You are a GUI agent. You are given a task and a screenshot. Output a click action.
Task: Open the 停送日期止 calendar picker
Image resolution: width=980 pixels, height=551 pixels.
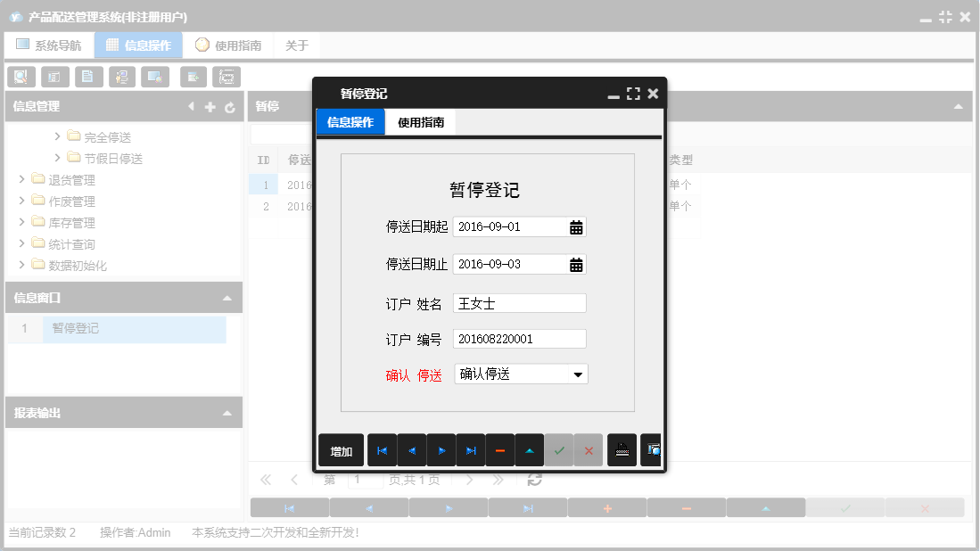point(578,264)
